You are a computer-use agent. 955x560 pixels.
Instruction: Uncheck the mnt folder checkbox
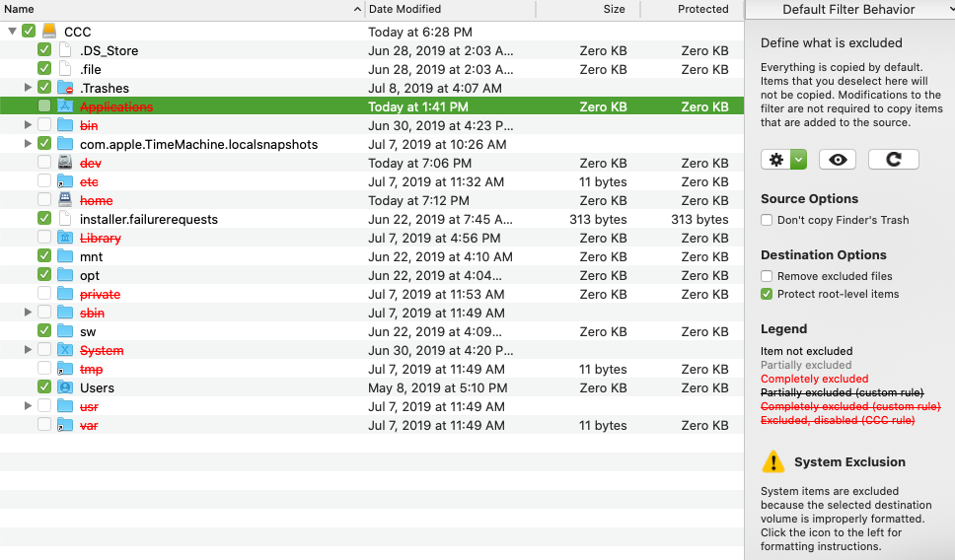[x=44, y=256]
